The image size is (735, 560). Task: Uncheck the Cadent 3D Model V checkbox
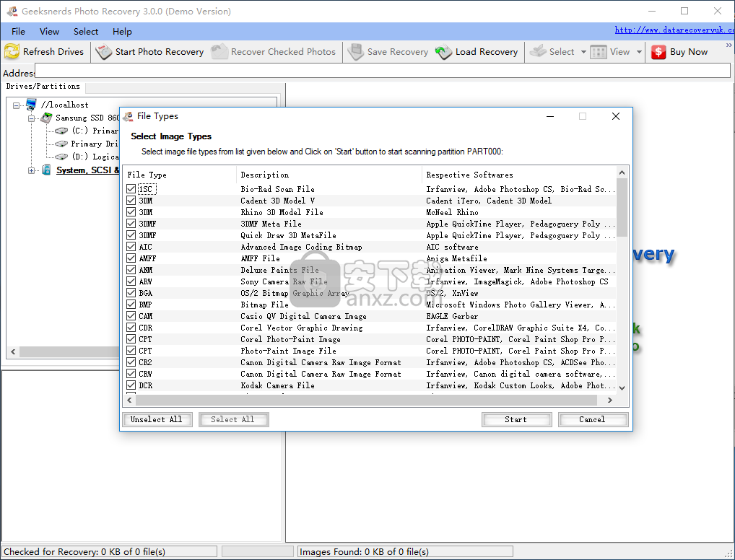tap(131, 201)
